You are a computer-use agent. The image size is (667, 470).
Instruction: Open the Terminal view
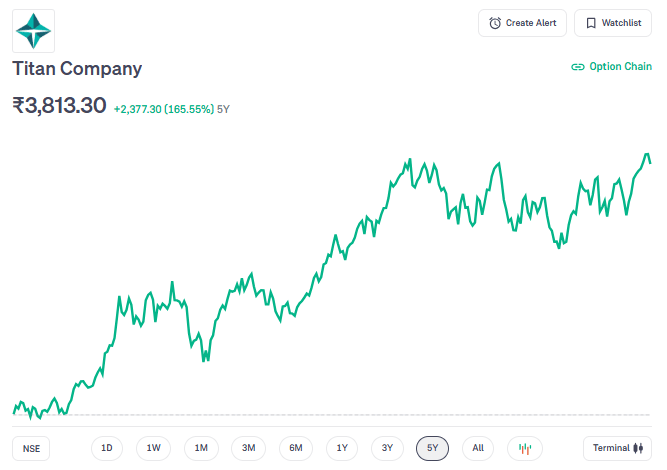pos(617,448)
